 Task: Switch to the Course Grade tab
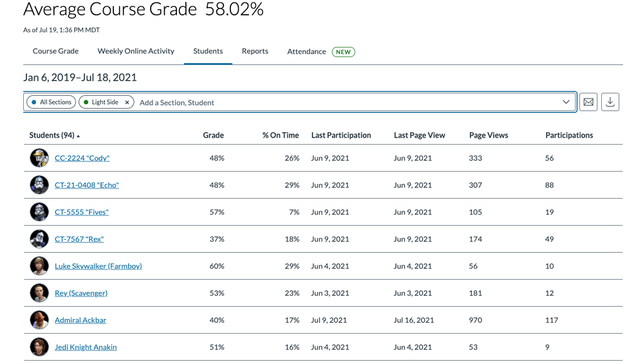click(55, 51)
